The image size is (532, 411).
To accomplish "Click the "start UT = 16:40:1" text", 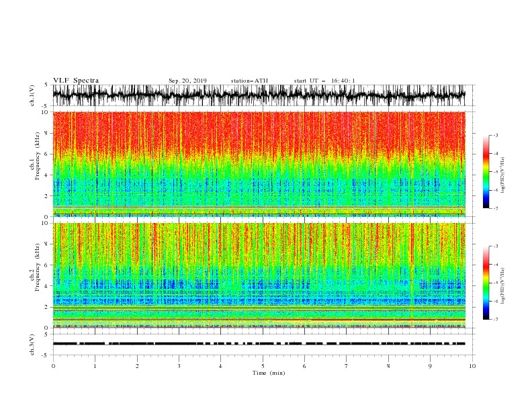I will [x=324, y=81].
